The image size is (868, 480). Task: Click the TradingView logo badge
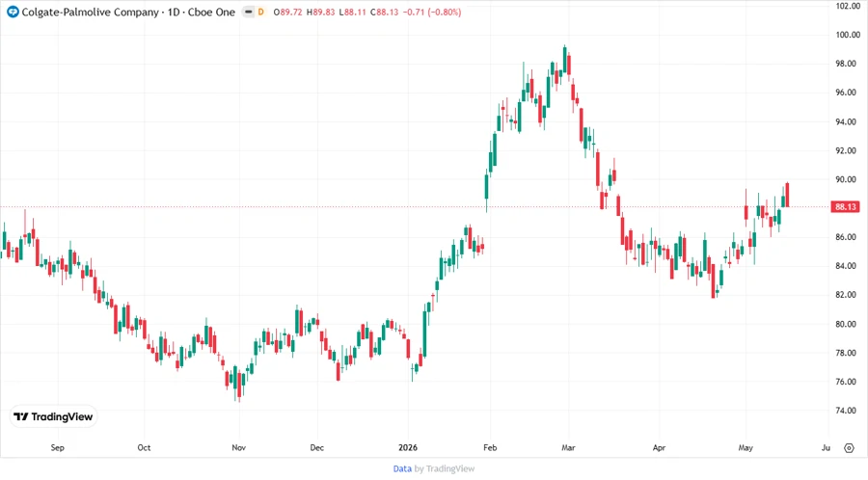pos(53,417)
